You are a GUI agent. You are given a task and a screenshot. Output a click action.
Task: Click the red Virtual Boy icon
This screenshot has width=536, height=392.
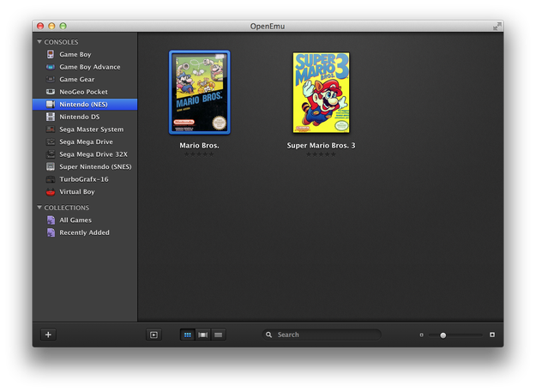tap(51, 192)
